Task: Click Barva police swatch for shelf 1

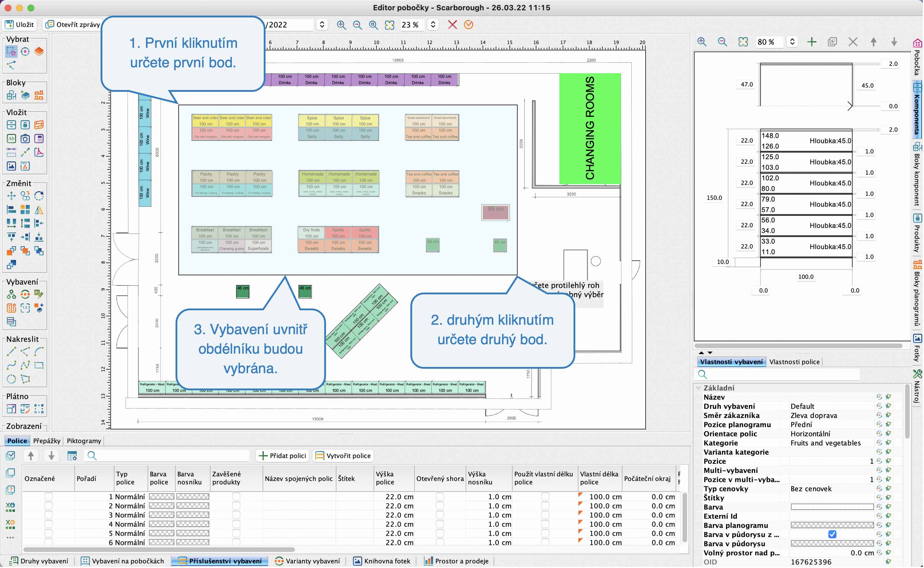Action: (162, 497)
